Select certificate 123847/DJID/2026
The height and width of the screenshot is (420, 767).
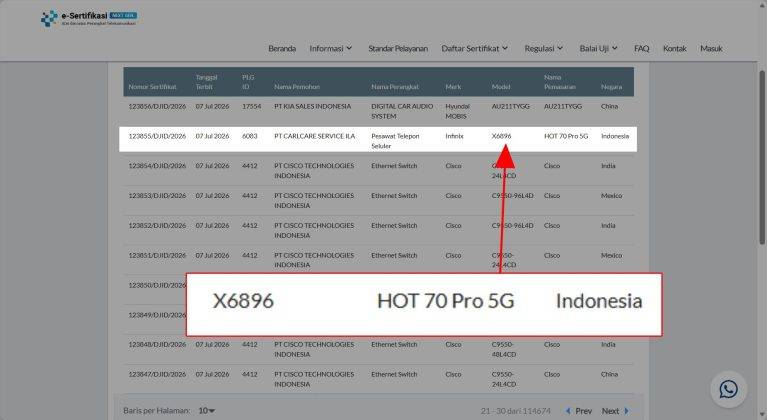point(157,374)
